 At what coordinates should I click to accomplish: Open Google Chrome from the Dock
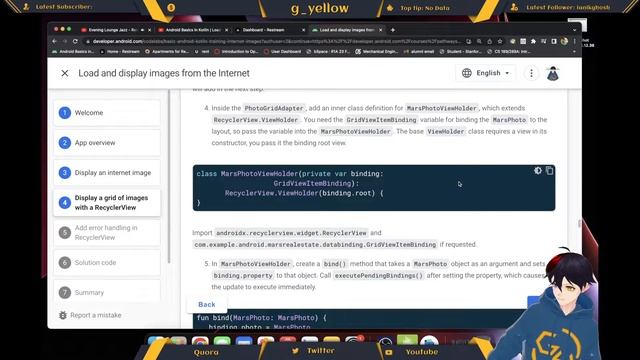coord(200,341)
